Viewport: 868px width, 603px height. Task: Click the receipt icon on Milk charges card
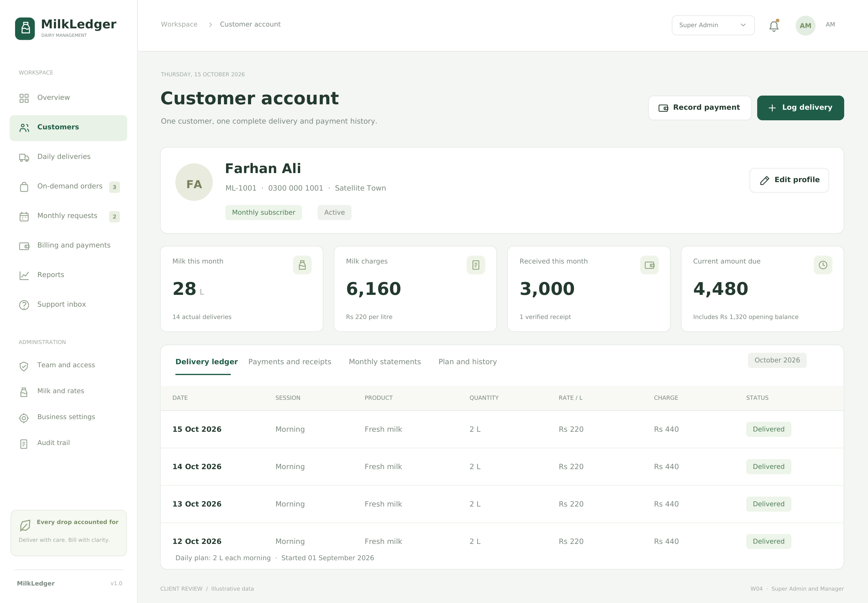click(x=476, y=265)
